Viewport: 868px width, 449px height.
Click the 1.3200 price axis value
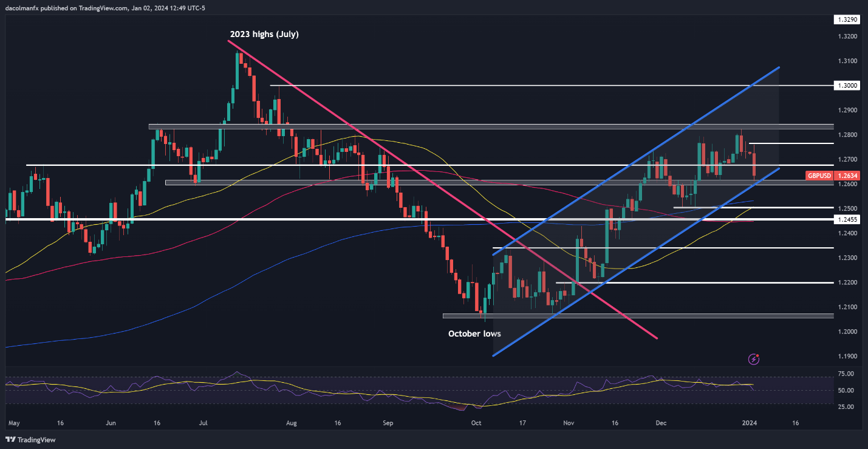(847, 36)
